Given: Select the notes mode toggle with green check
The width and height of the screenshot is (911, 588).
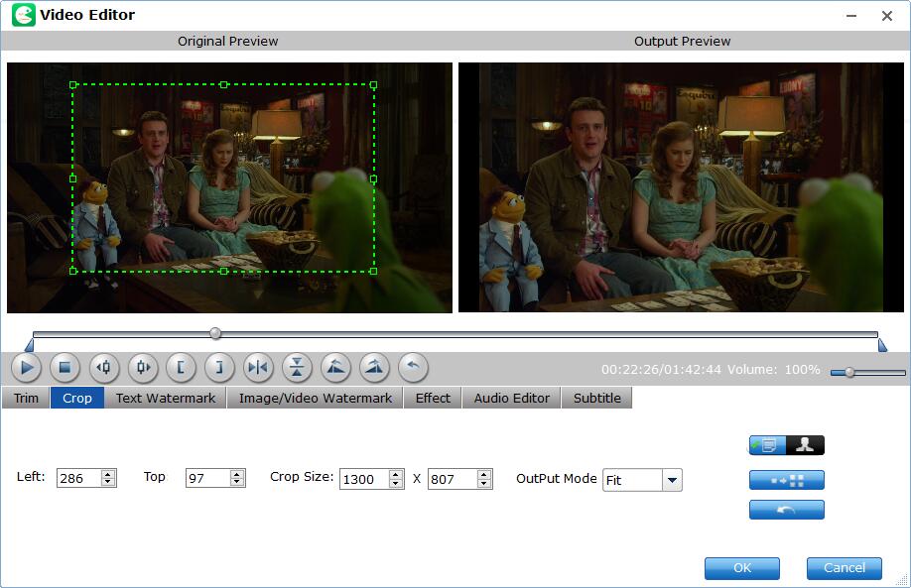Looking at the screenshot, I should click(767, 445).
